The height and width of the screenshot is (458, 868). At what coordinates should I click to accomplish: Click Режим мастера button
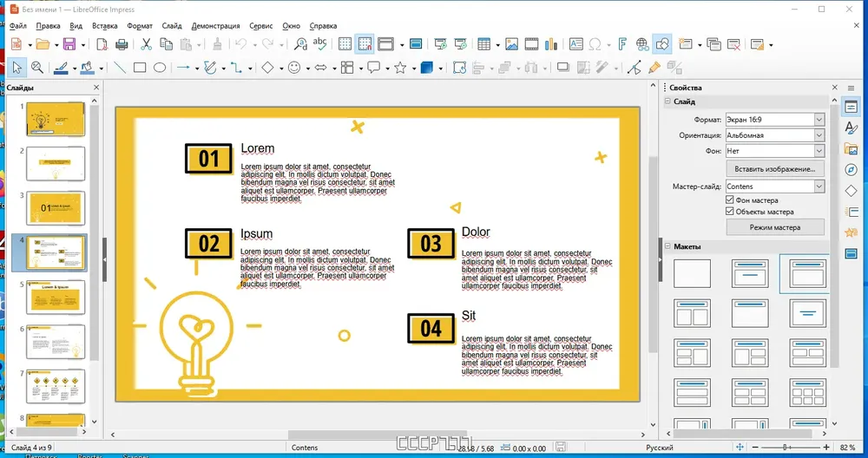click(774, 227)
